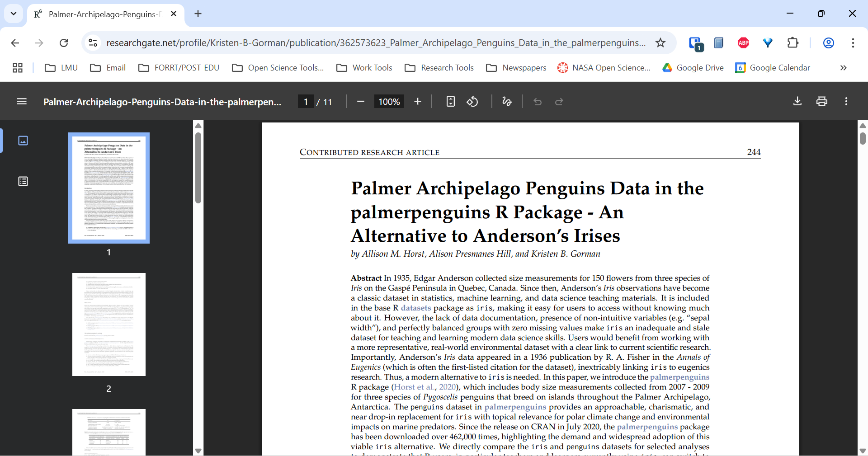The height and width of the screenshot is (456, 868).
Task: Open the Adblock Plus extension
Action: [x=743, y=43]
